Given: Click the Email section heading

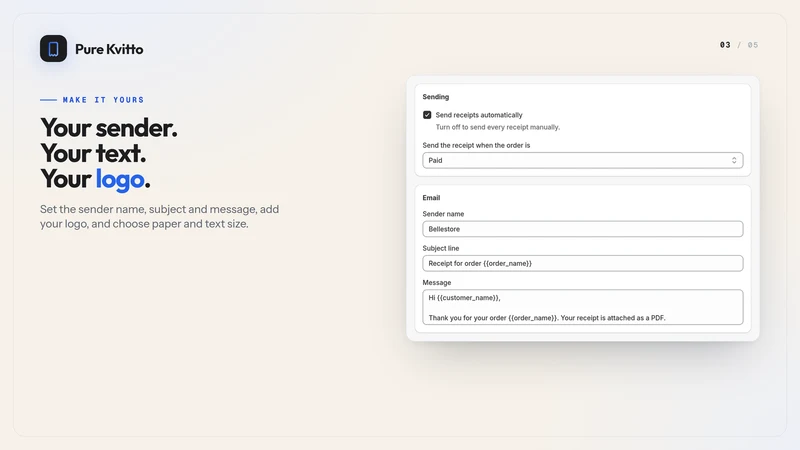Looking at the screenshot, I should tap(431, 198).
